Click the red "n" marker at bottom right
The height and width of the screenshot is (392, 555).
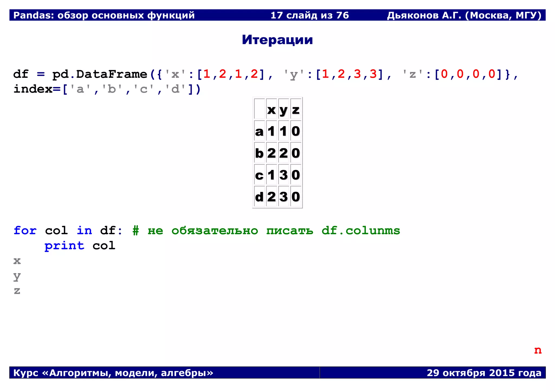(538, 350)
